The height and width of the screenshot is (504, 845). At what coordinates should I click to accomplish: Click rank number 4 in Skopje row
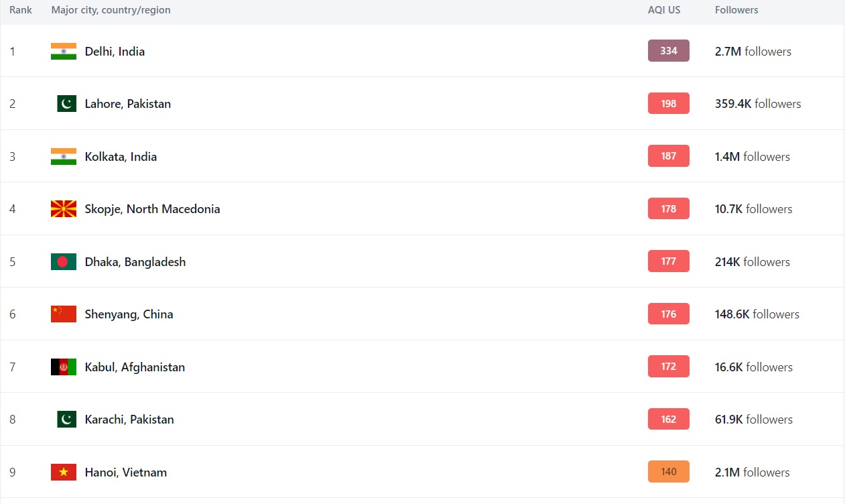coord(12,209)
